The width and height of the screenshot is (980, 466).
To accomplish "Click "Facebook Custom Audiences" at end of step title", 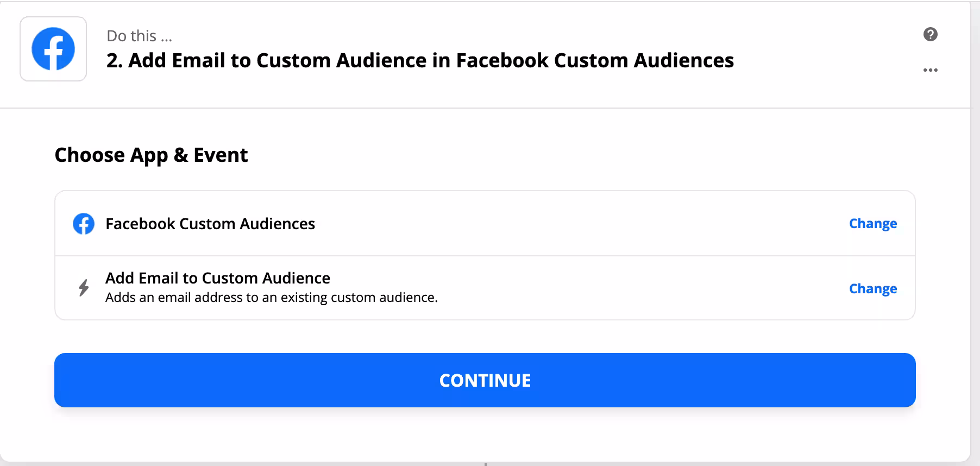I will (594, 60).
